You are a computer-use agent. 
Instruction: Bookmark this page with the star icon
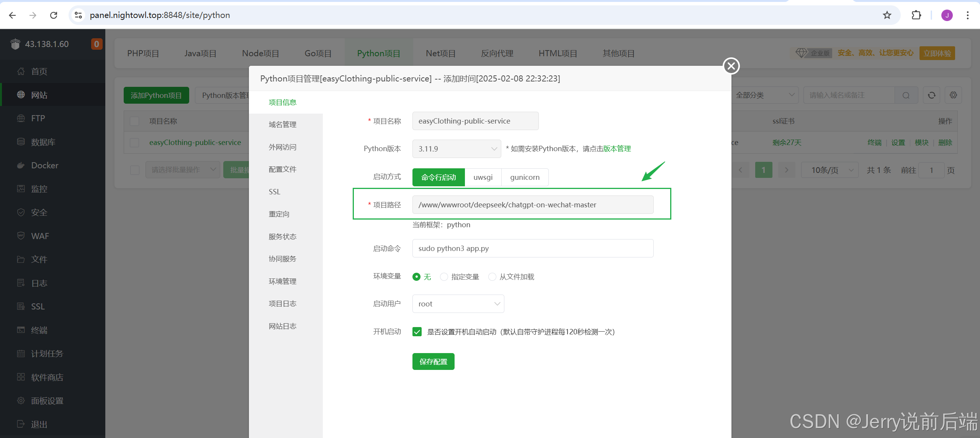pos(887,15)
